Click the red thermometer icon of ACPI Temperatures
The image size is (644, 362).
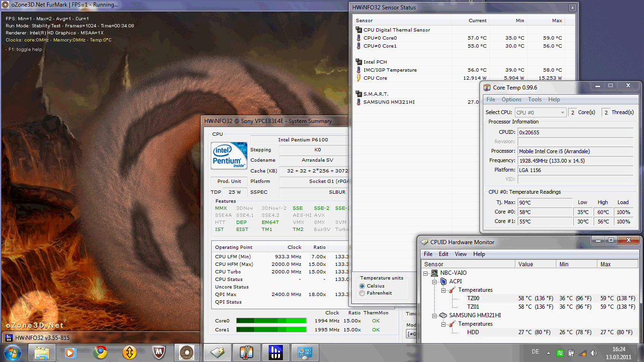click(x=452, y=290)
